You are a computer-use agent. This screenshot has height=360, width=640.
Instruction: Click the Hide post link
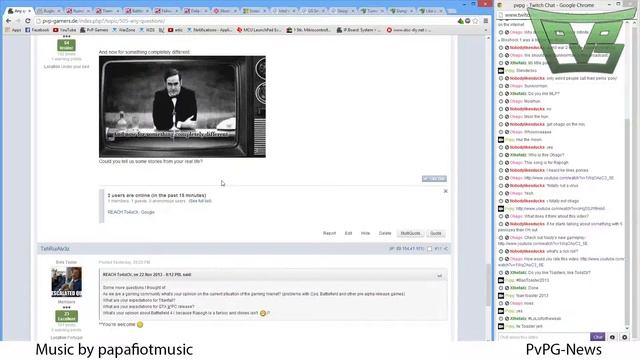coord(365,233)
